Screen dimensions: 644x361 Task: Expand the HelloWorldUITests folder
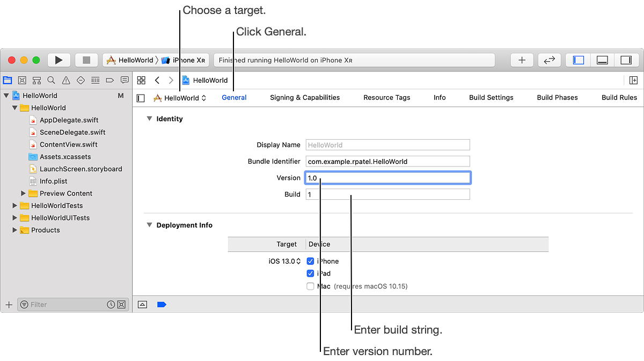[x=15, y=218]
